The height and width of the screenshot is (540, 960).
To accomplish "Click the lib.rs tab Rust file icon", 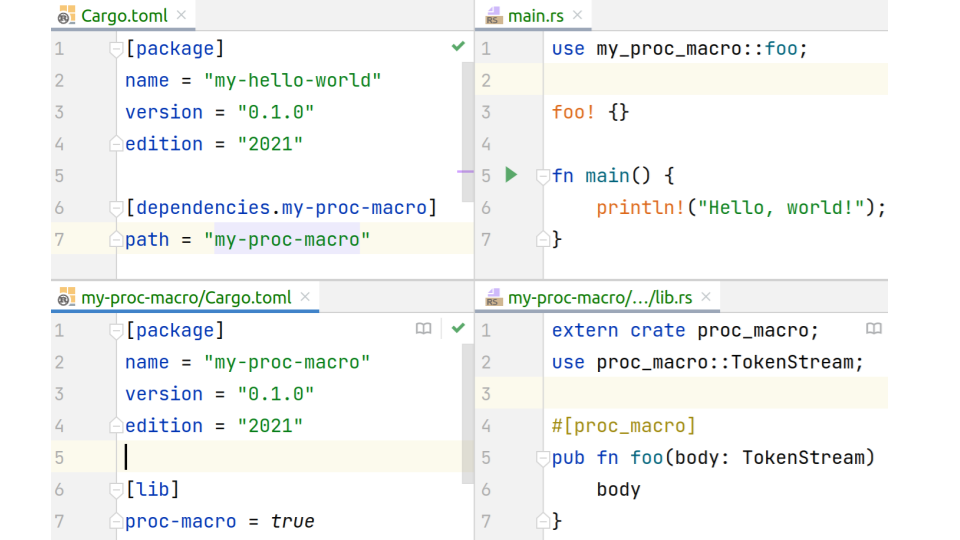I will [x=493, y=298].
